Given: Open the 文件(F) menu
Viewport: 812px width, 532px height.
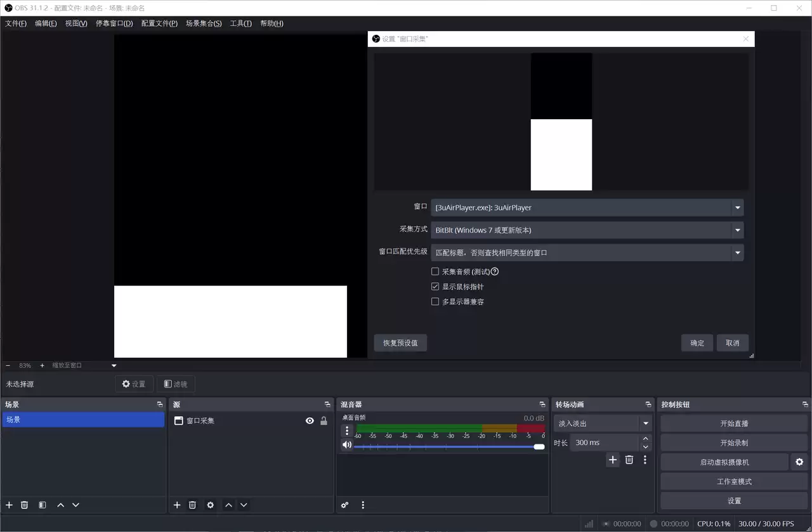Looking at the screenshot, I should pos(16,23).
